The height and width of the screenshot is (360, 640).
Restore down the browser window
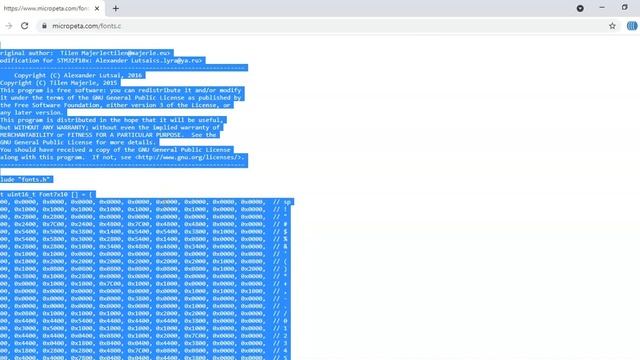pos(624,8)
